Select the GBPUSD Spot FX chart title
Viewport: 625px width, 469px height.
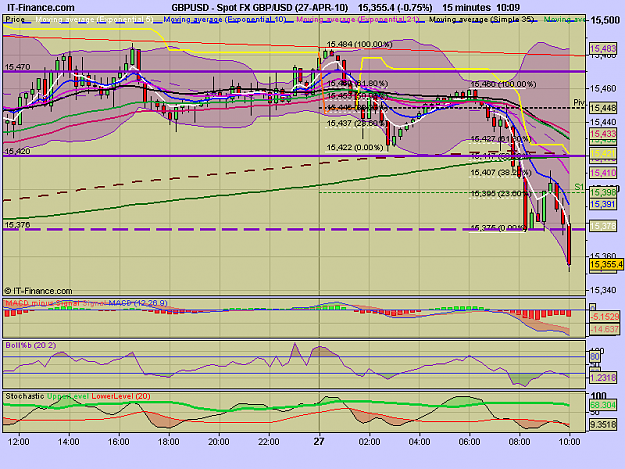pos(260,8)
